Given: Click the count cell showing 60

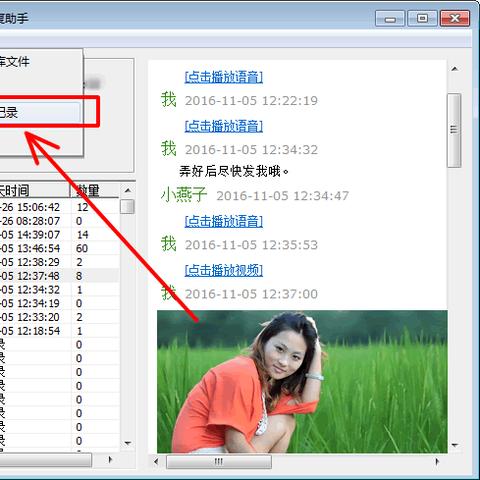Looking at the screenshot, I should pyautogui.click(x=82, y=248).
